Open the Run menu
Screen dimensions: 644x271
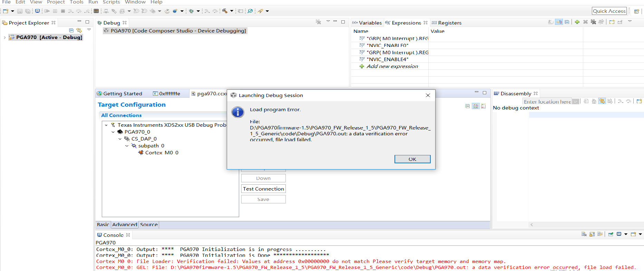pyautogui.click(x=93, y=2)
